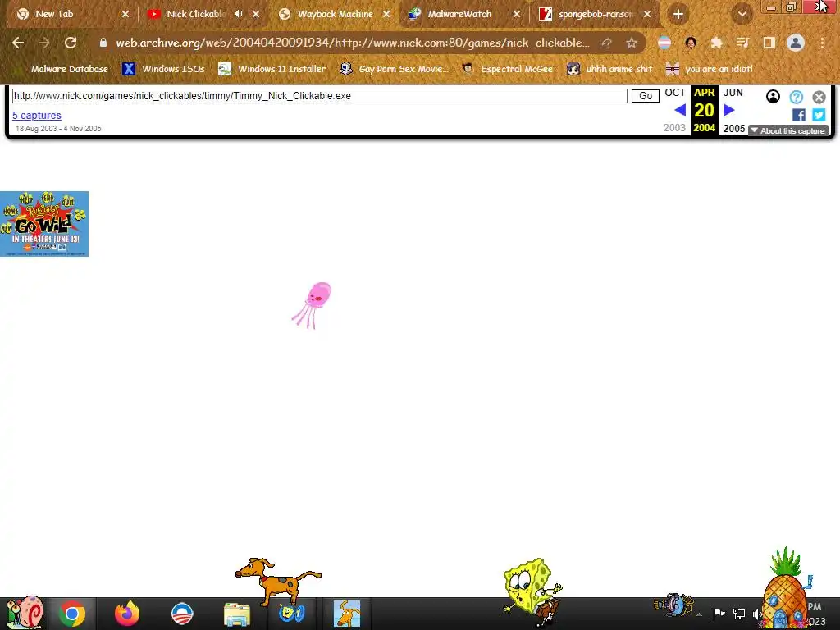Show hidden system tray icons arrow
The image size is (840, 630).
(x=699, y=614)
